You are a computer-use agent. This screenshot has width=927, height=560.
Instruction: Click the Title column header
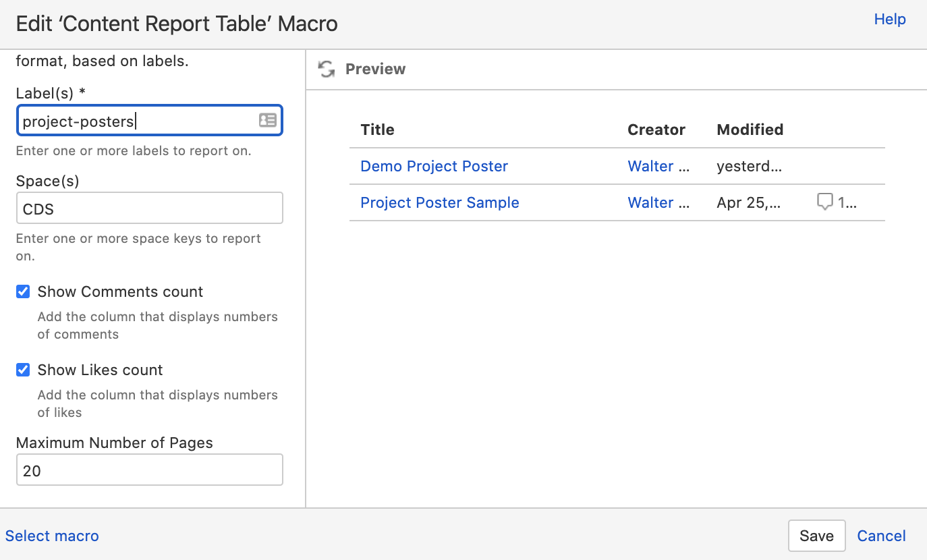tap(377, 130)
